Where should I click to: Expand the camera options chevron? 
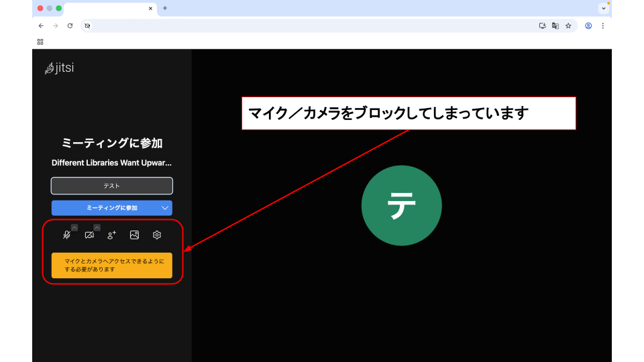click(97, 227)
